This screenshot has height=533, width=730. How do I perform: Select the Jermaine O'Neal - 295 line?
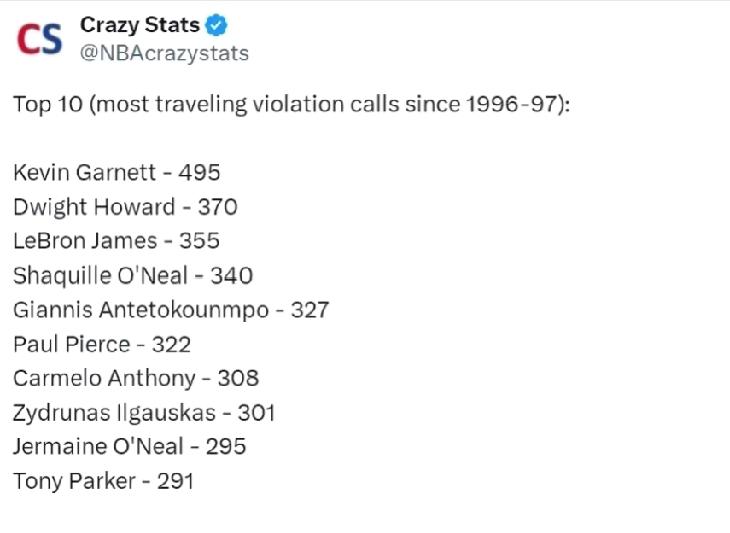tap(129, 447)
